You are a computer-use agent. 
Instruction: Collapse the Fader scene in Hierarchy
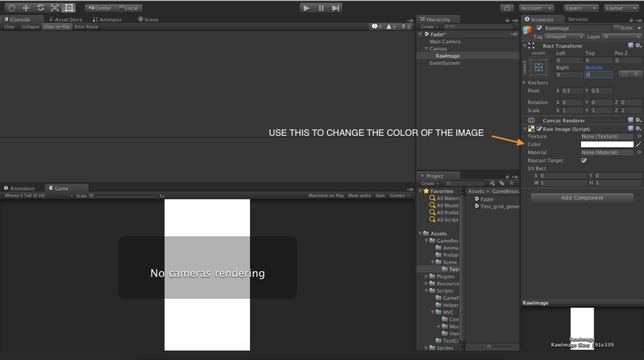coord(420,35)
